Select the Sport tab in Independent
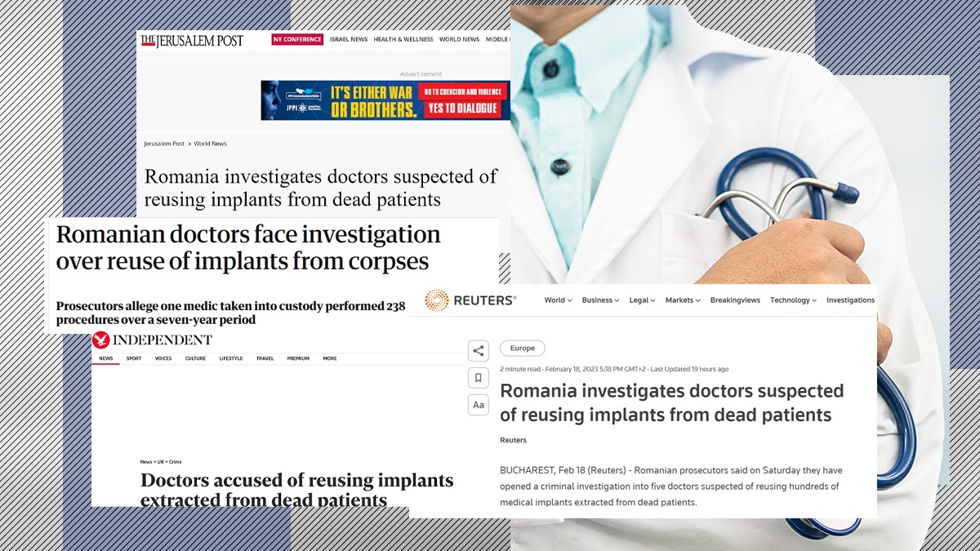This screenshot has width=980, height=551. pyautogui.click(x=133, y=358)
